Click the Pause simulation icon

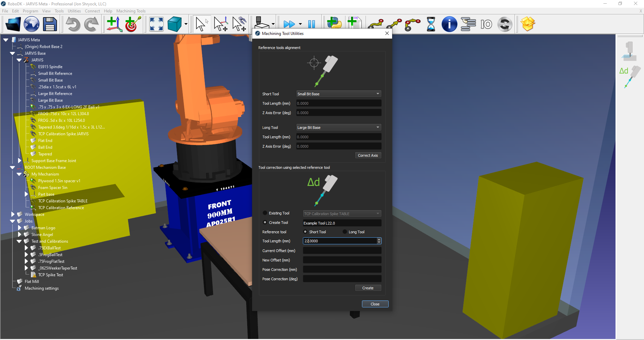(x=312, y=24)
